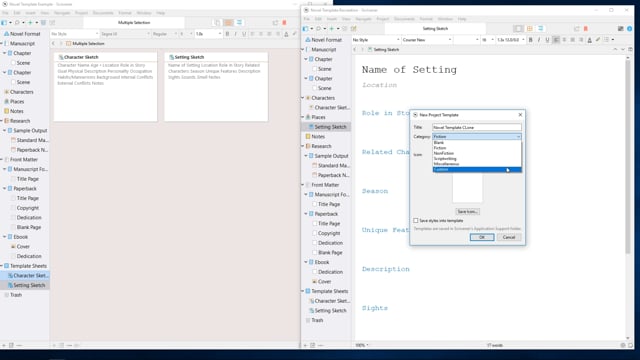Open Project menu in left window

pos(81,13)
